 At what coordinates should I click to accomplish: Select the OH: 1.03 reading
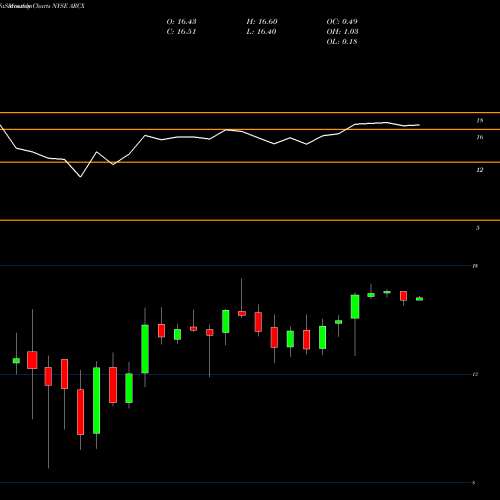pos(342,32)
